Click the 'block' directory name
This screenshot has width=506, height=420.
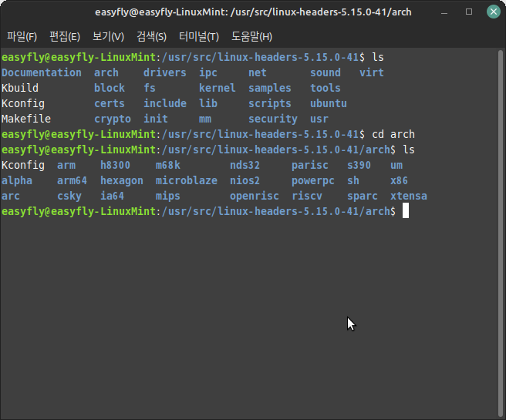[x=110, y=88]
